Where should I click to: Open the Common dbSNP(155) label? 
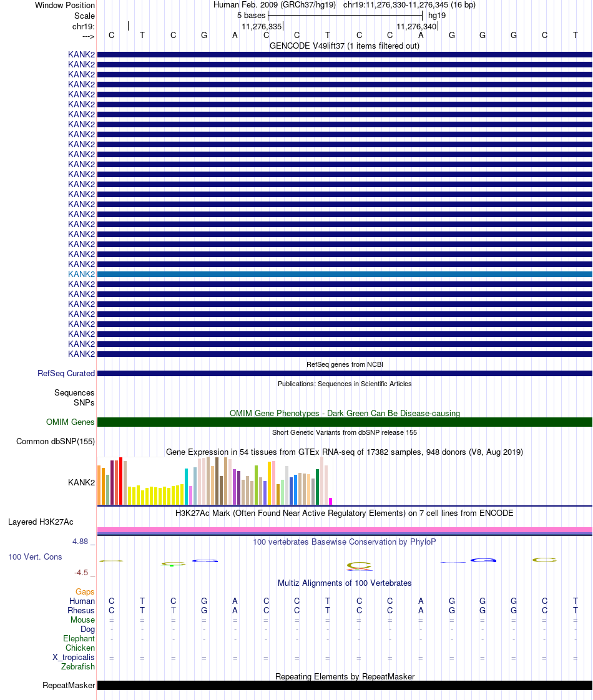coord(56,442)
